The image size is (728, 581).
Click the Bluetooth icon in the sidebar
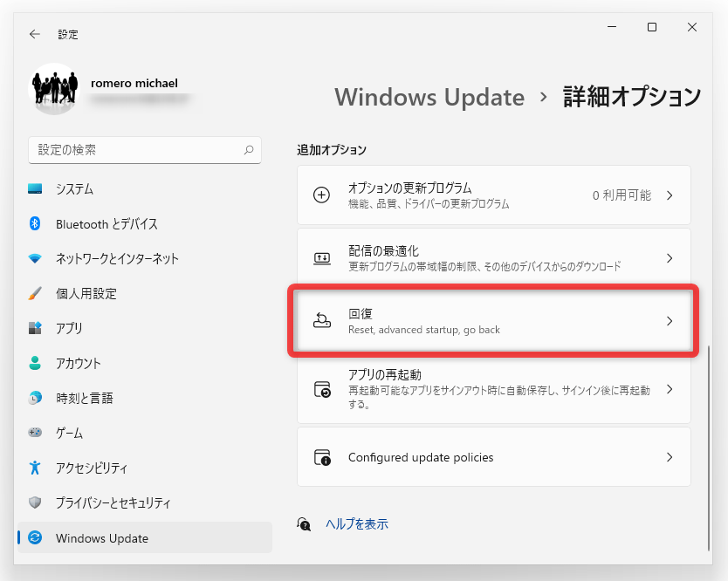pos(35,223)
